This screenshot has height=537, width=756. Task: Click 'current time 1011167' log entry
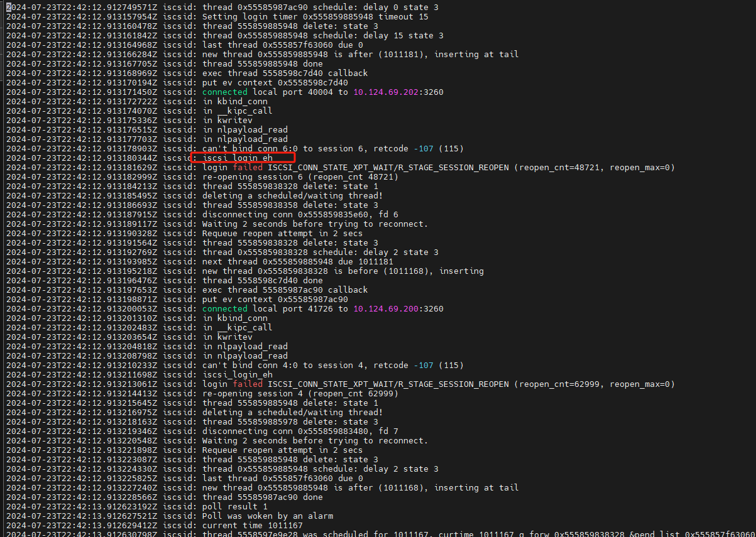(x=252, y=526)
